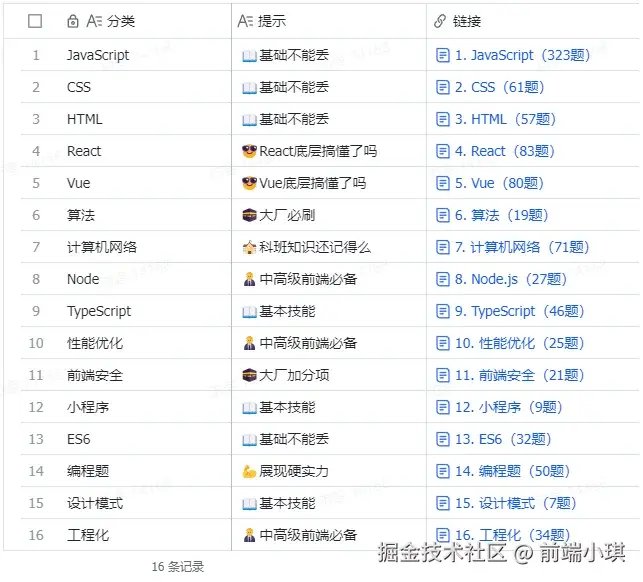Click document icon before 8. Node.js link
643x582 pixels.
[x=442, y=279]
